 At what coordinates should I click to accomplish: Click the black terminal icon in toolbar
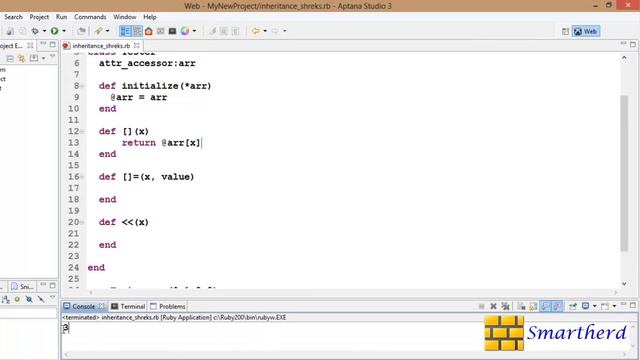click(172, 31)
